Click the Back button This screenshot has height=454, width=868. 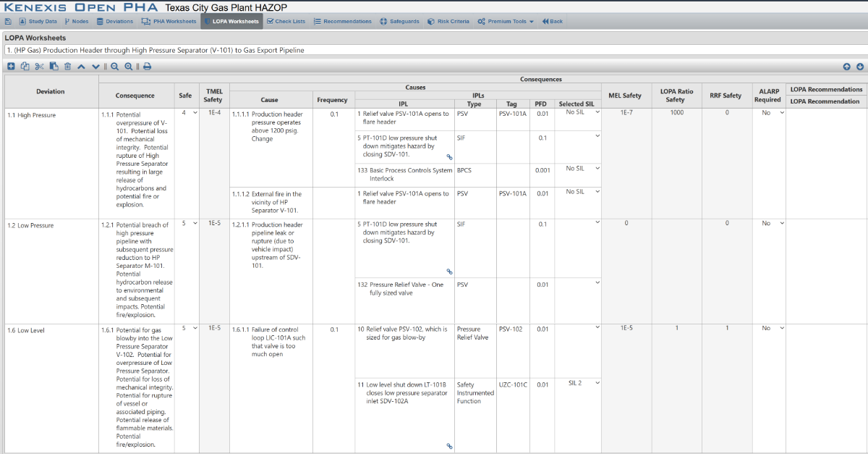point(552,22)
